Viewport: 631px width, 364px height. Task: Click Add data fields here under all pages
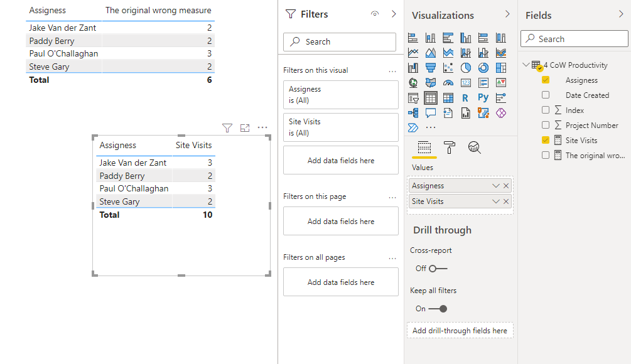341,282
